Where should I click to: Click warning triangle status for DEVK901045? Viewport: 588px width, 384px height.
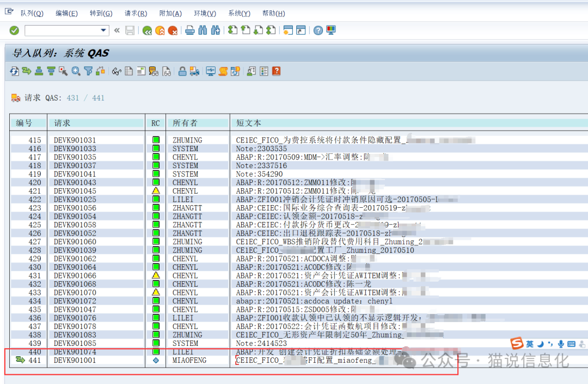(x=156, y=191)
